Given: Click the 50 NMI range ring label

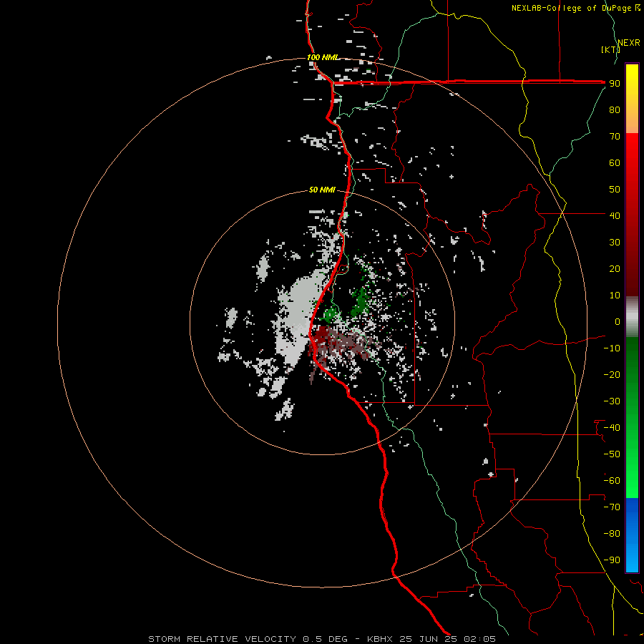Looking at the screenshot, I should 322,190.
